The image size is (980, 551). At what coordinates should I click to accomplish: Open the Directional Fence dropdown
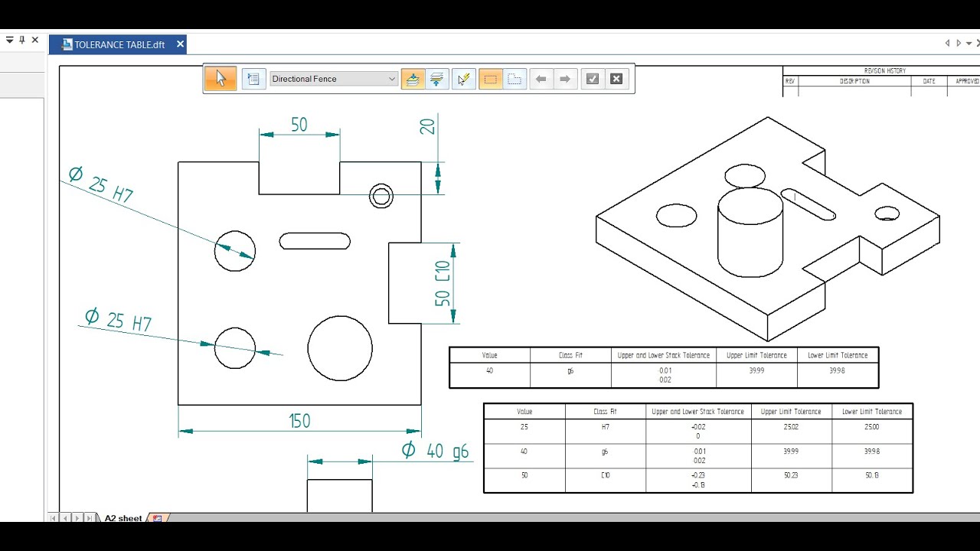pos(334,79)
